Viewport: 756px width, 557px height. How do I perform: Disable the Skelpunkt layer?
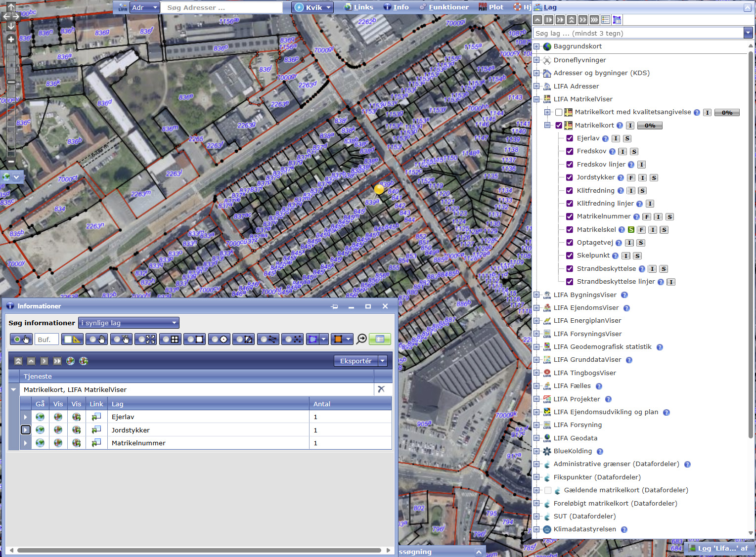tap(570, 256)
